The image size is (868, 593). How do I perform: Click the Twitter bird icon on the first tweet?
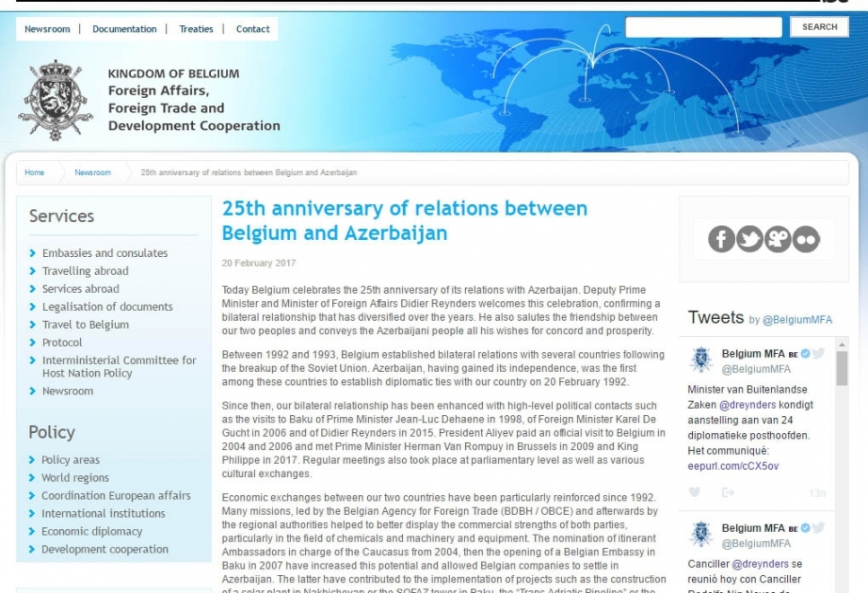point(818,353)
